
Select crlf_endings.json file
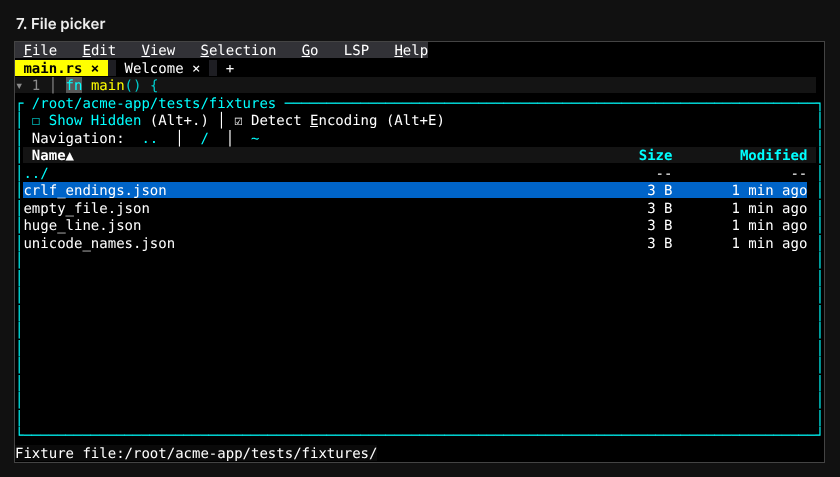click(415, 190)
